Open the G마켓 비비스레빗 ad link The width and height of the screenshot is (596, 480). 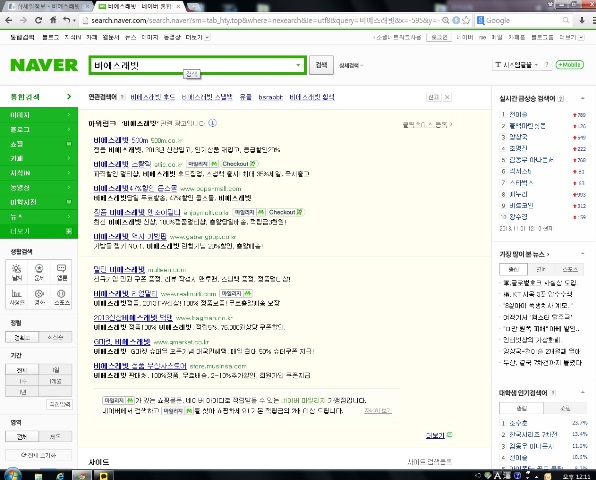click(122, 342)
